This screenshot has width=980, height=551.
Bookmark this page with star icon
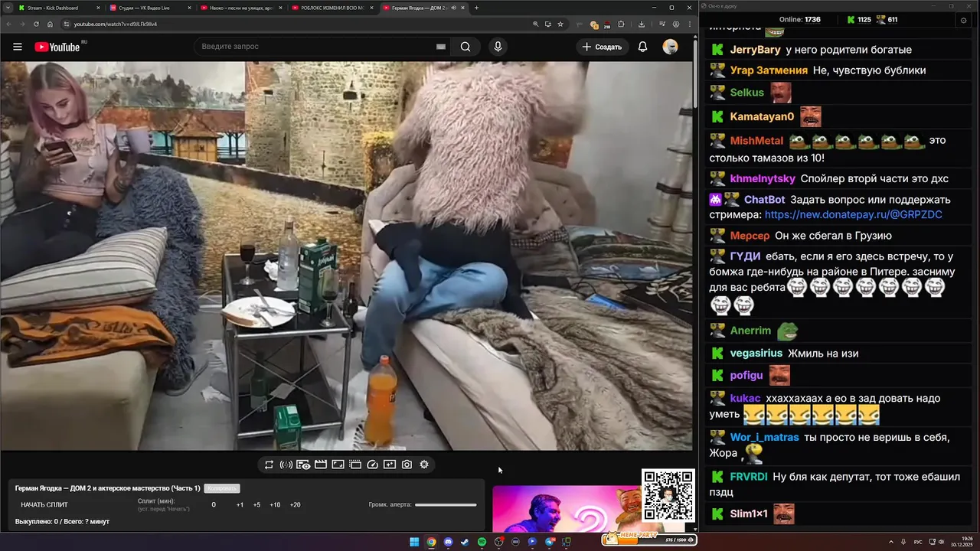[x=560, y=24]
